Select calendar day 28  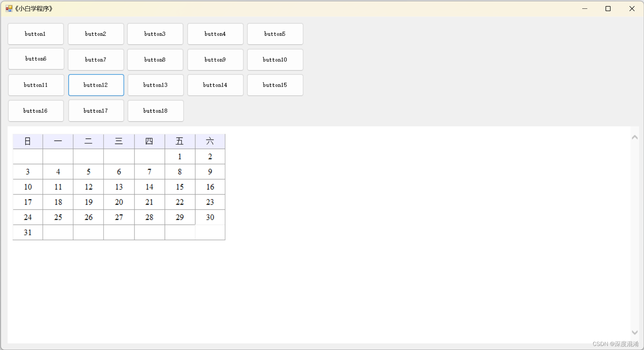coord(150,217)
